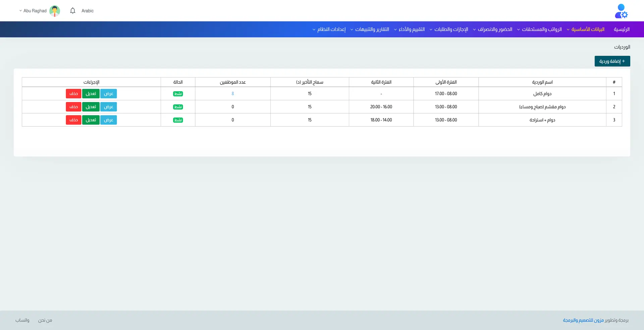
Task: Open the employee count 8 link
Action: coord(233,94)
